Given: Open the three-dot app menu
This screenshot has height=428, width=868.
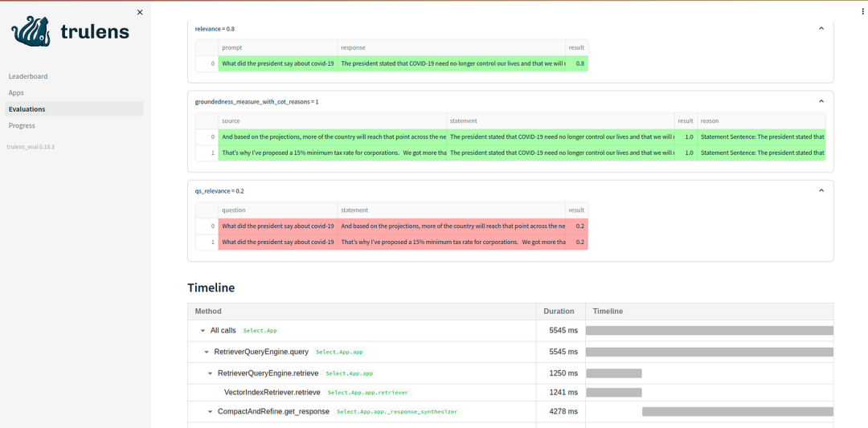Looking at the screenshot, I should (863, 11).
